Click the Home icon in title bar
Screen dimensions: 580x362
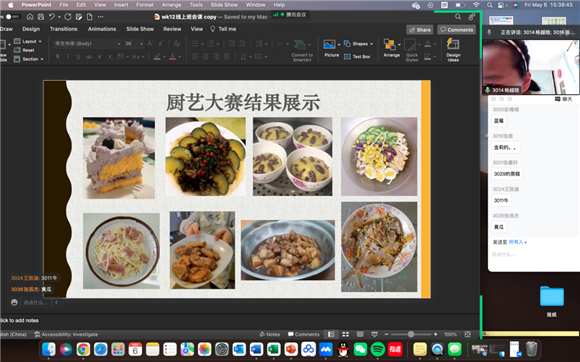(x=30, y=17)
